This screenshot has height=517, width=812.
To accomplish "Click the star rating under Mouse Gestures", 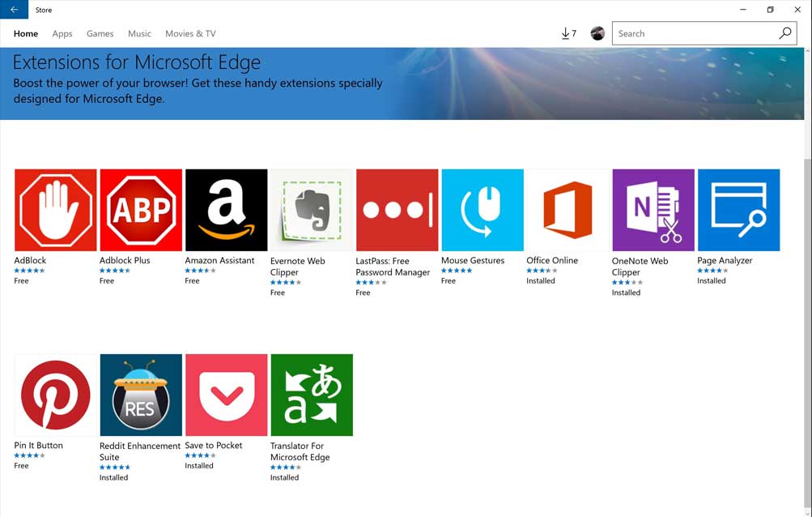I will (457, 270).
